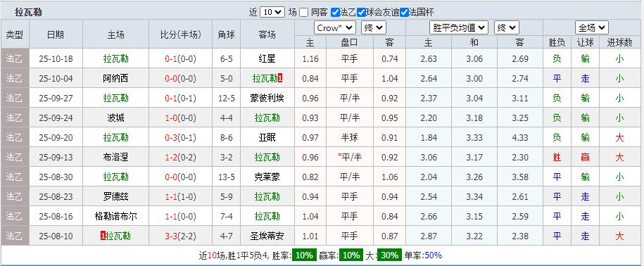The height and width of the screenshot is (266, 644).
Task: Click the 50% odd rate value
Action: [434, 255]
